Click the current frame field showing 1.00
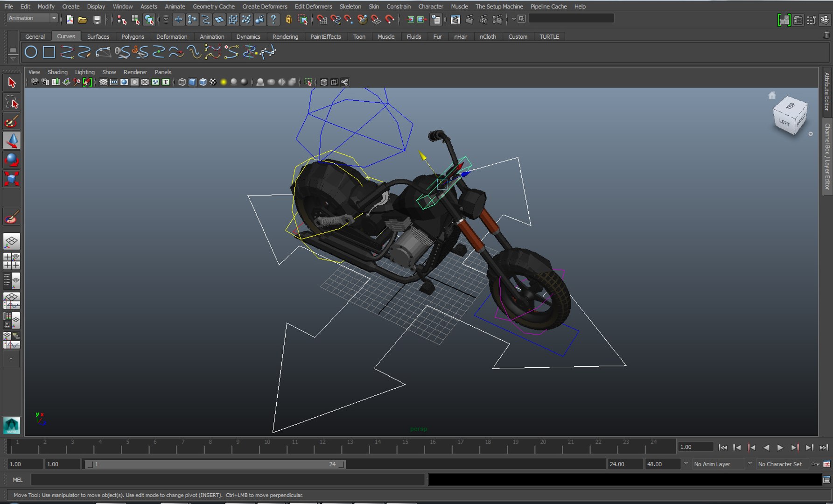Viewport: 833px width, 504px height. pos(695,447)
